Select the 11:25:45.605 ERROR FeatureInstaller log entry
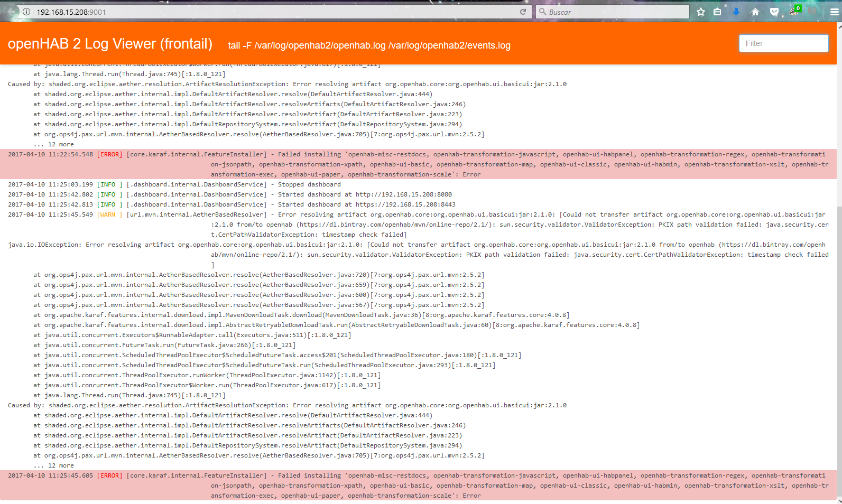 point(418,486)
